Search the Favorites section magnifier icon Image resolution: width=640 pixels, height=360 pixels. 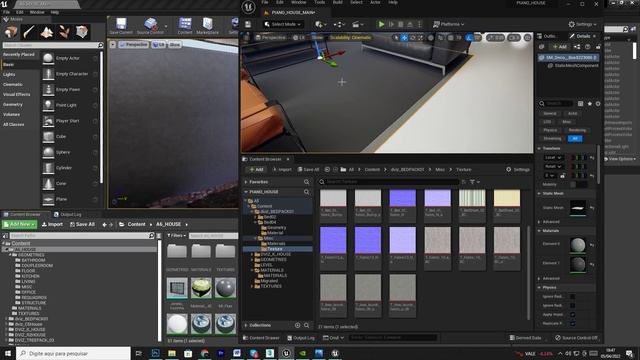pyautogui.click(x=307, y=182)
